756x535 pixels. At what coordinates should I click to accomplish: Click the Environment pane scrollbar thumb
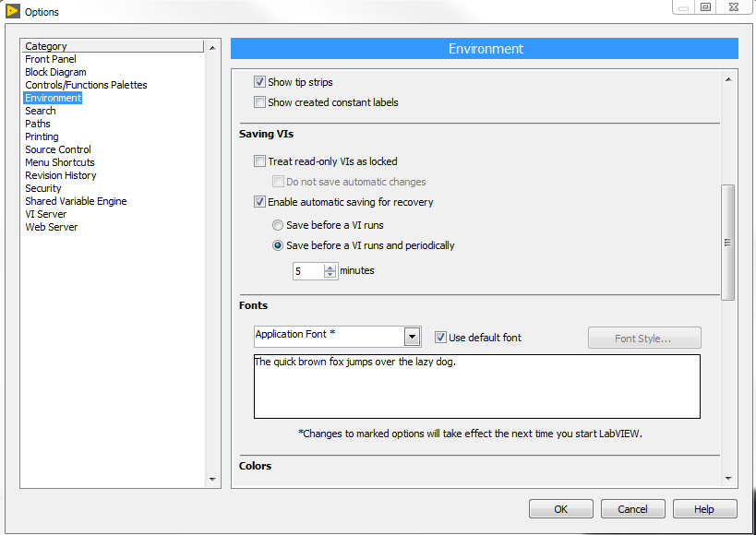click(728, 243)
